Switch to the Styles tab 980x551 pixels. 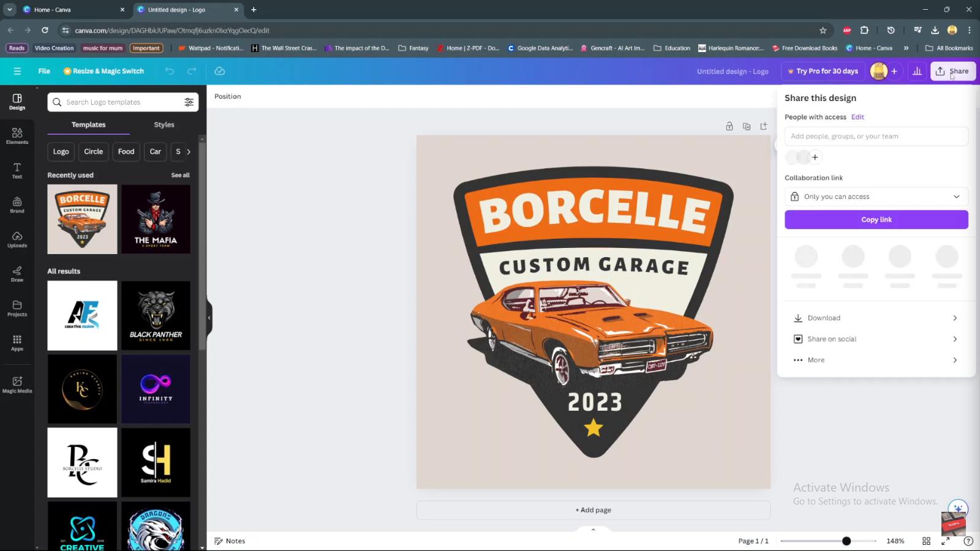coord(164,125)
